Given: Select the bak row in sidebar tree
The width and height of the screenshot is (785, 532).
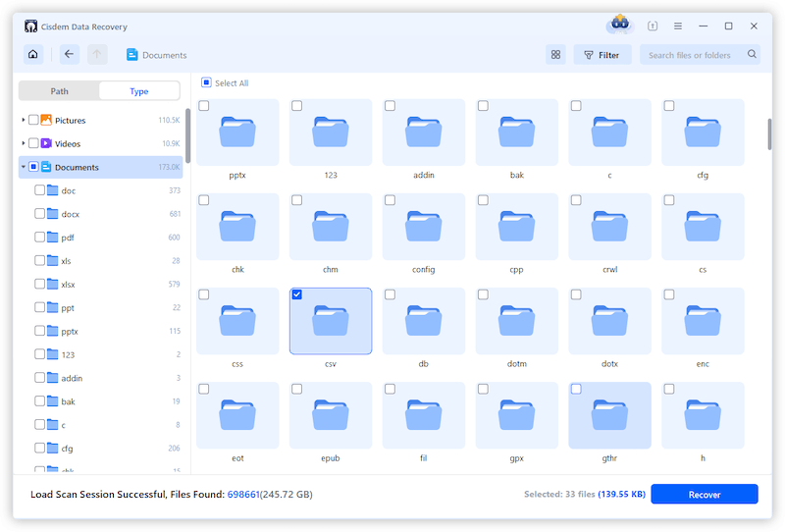Looking at the screenshot, I should (101, 401).
